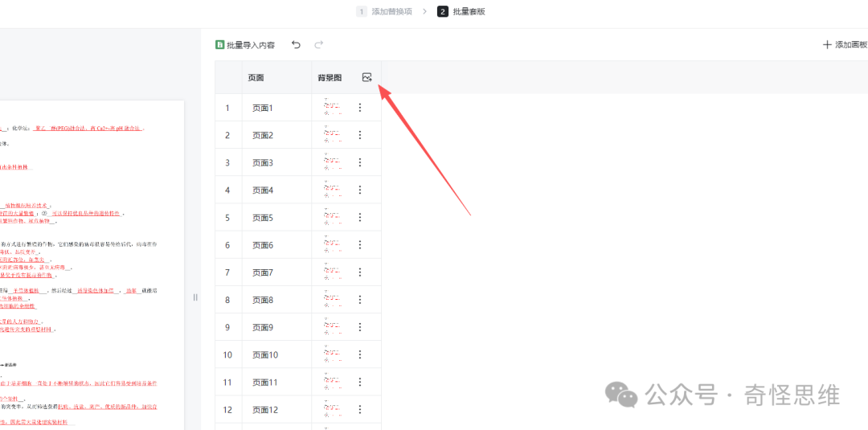
Task: Click the panel divider collapse handle
Action: pos(194,297)
